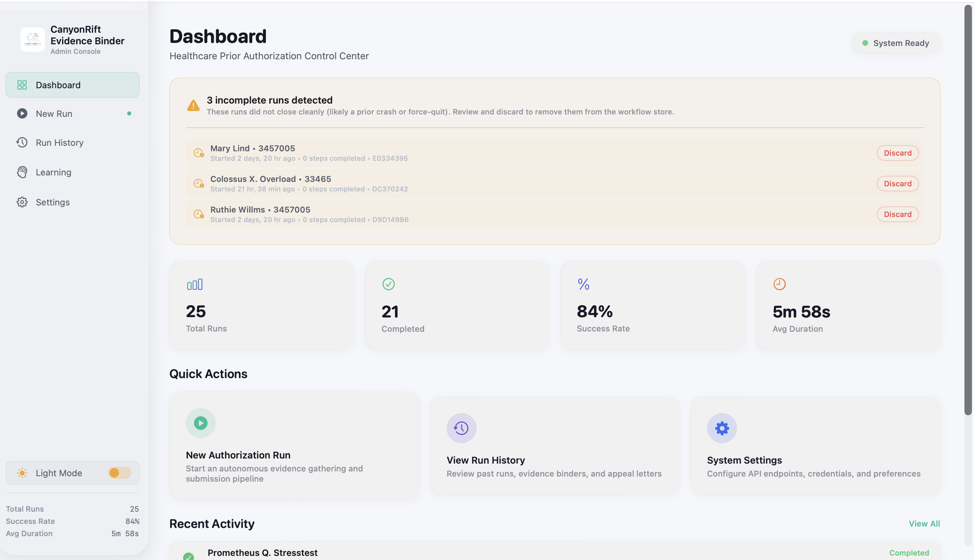Click the green System Ready status dot
The image size is (974, 560).
(865, 43)
